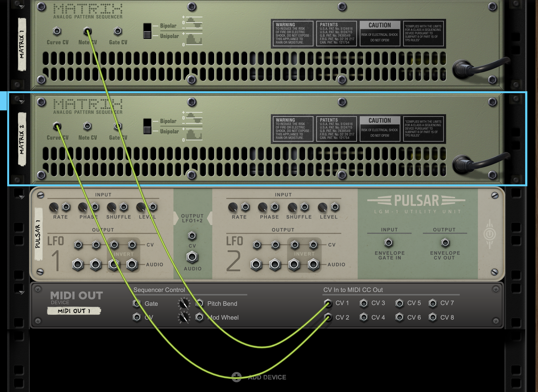Adjust LFO 1 Phase input trim knob
Viewport: 538px width, 392px height.
[83, 207]
